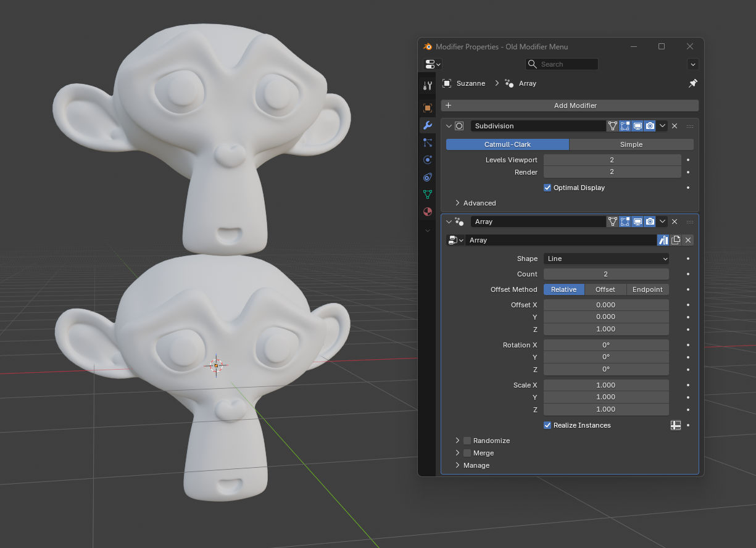This screenshot has width=756, height=548.
Task: Expand the Randomize subpanel arrow
Action: coord(457,441)
